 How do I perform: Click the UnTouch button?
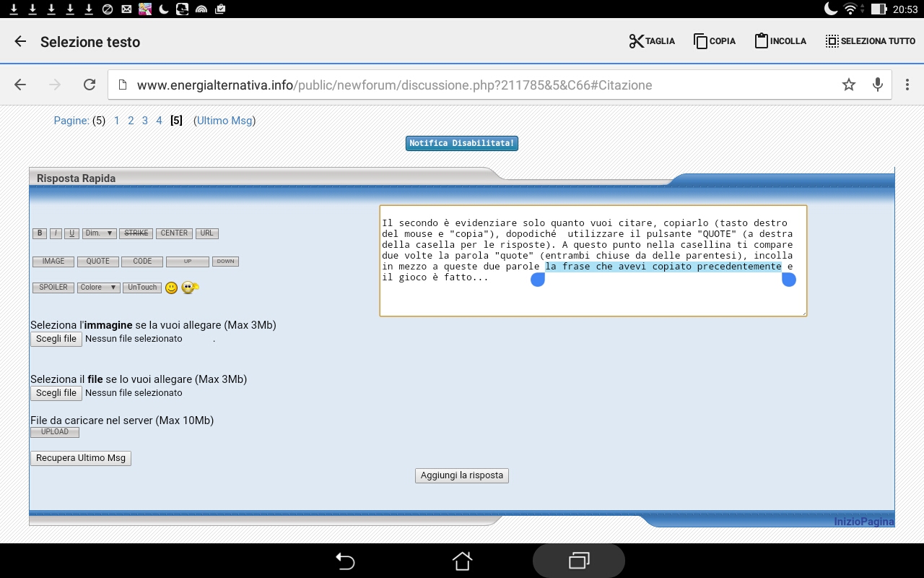click(x=141, y=288)
